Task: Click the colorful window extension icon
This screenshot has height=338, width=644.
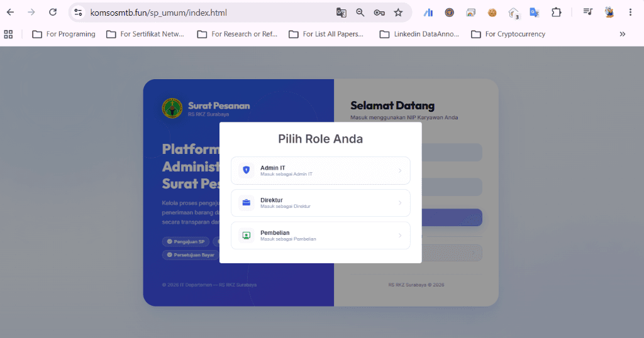Action: [470, 13]
